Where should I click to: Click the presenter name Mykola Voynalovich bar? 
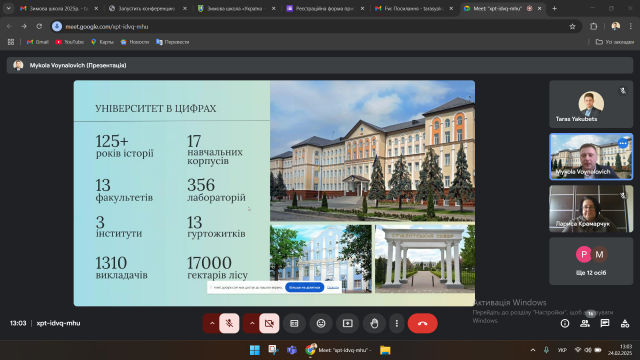point(320,65)
